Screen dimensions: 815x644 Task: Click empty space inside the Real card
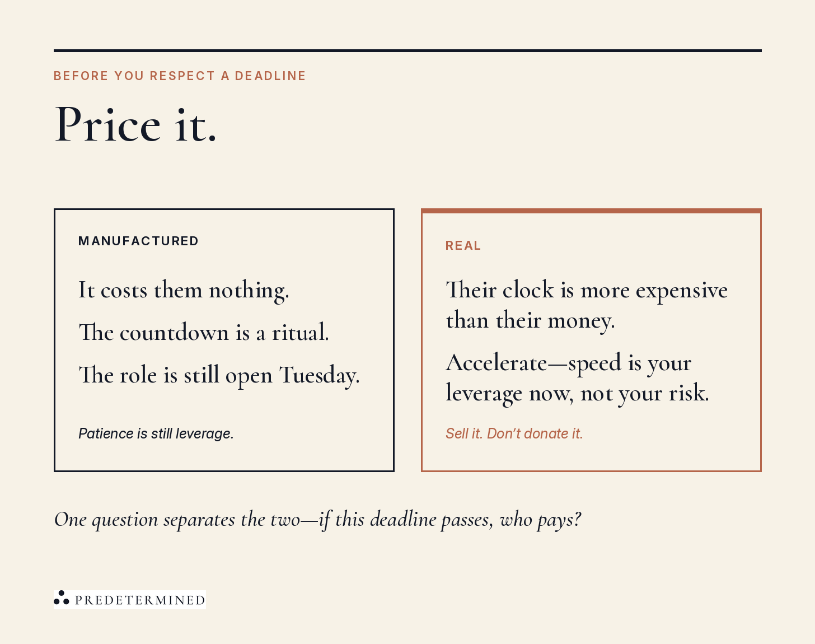coord(672,442)
